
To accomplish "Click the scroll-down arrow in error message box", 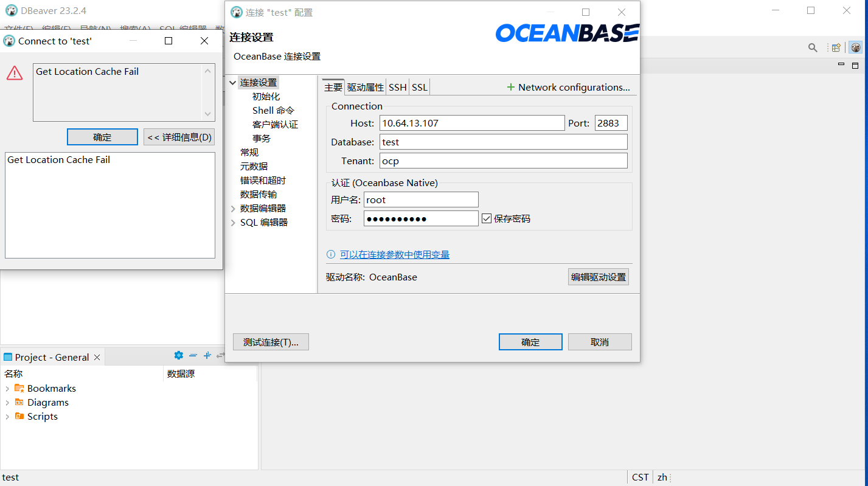I will pyautogui.click(x=209, y=114).
